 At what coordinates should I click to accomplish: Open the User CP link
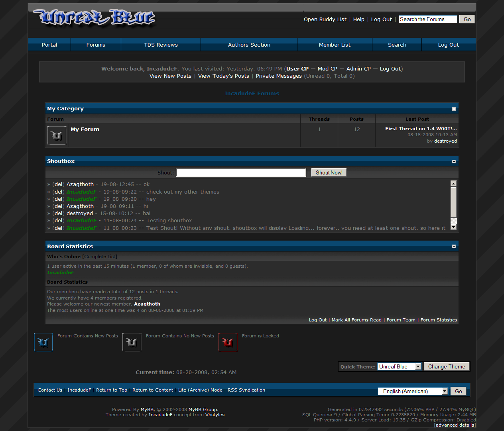[x=297, y=69]
